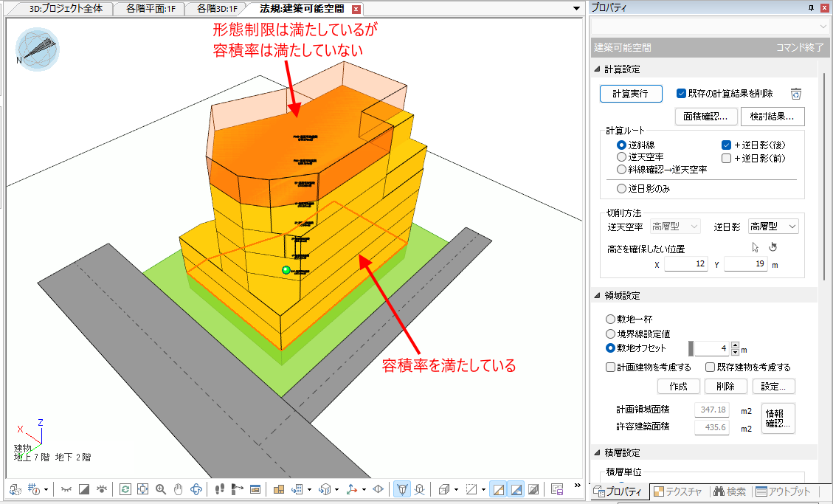Click the X coordinate input field
This screenshot has width=833, height=504.
coord(685,264)
